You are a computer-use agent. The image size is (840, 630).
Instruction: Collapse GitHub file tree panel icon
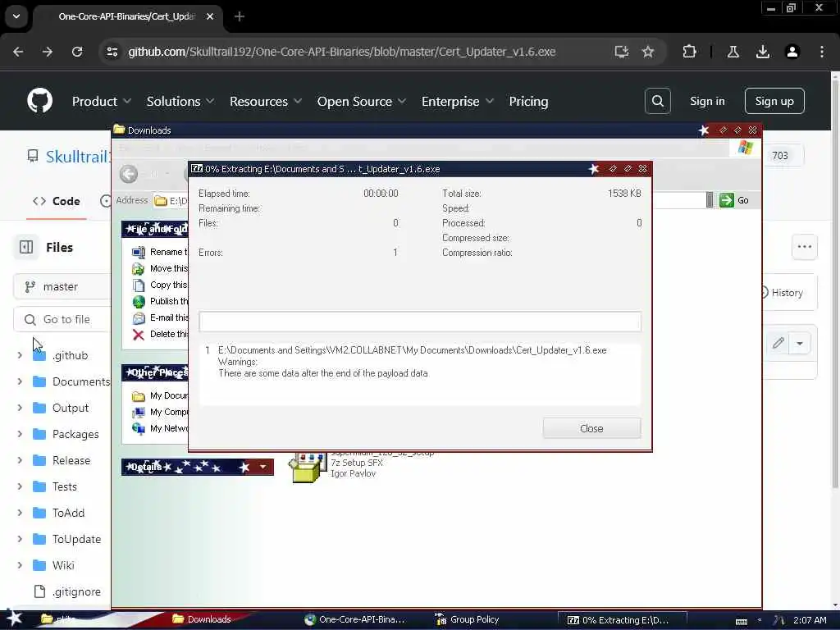[26, 247]
